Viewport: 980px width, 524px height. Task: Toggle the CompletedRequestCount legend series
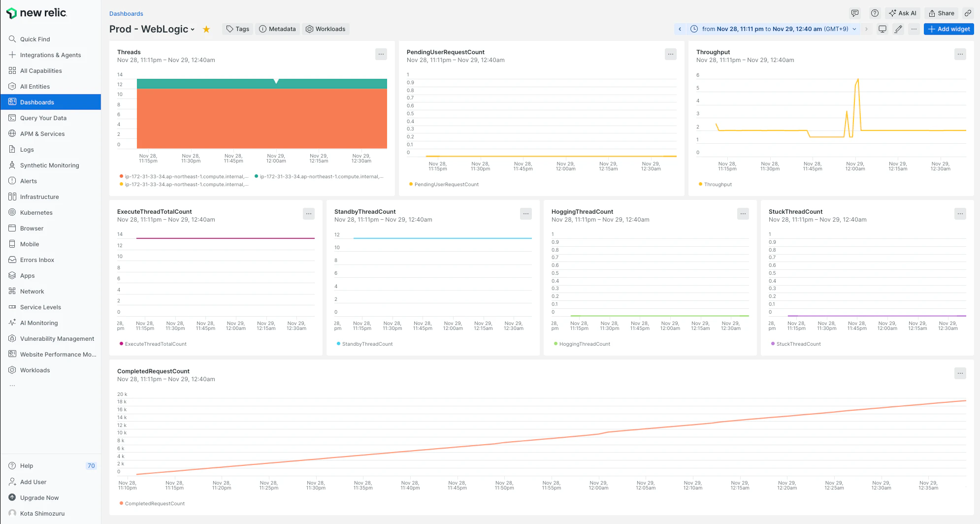pyautogui.click(x=152, y=503)
